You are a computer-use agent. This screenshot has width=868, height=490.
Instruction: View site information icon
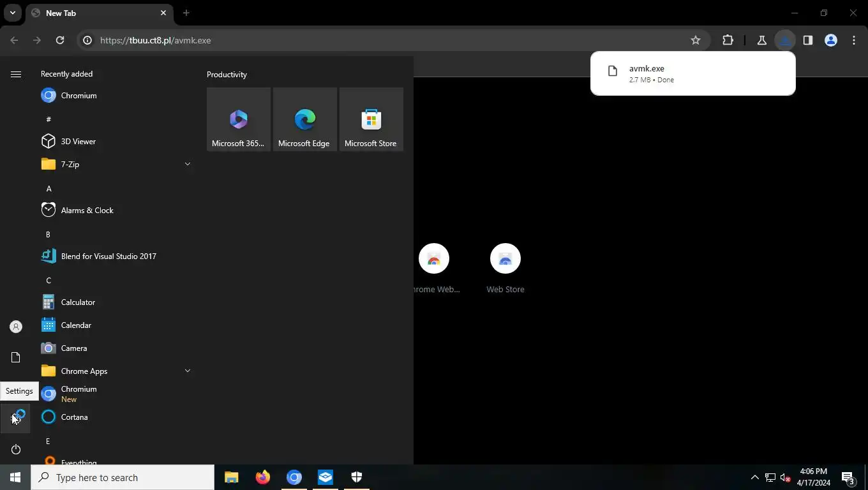point(87,40)
